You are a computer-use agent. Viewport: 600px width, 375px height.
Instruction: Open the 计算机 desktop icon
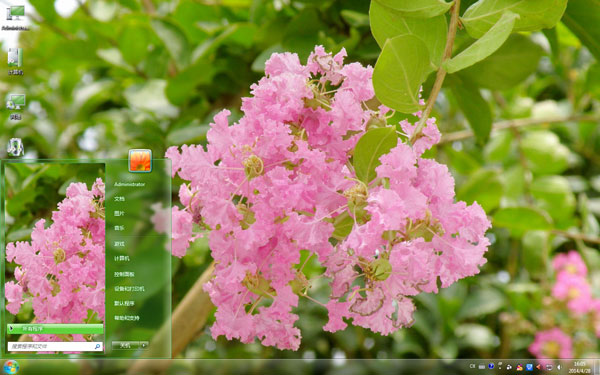[15, 61]
